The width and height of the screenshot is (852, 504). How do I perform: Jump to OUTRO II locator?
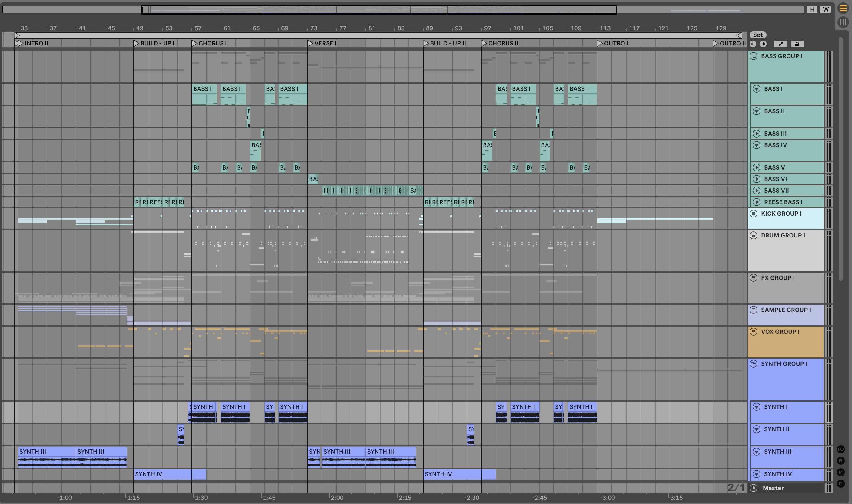tap(729, 43)
